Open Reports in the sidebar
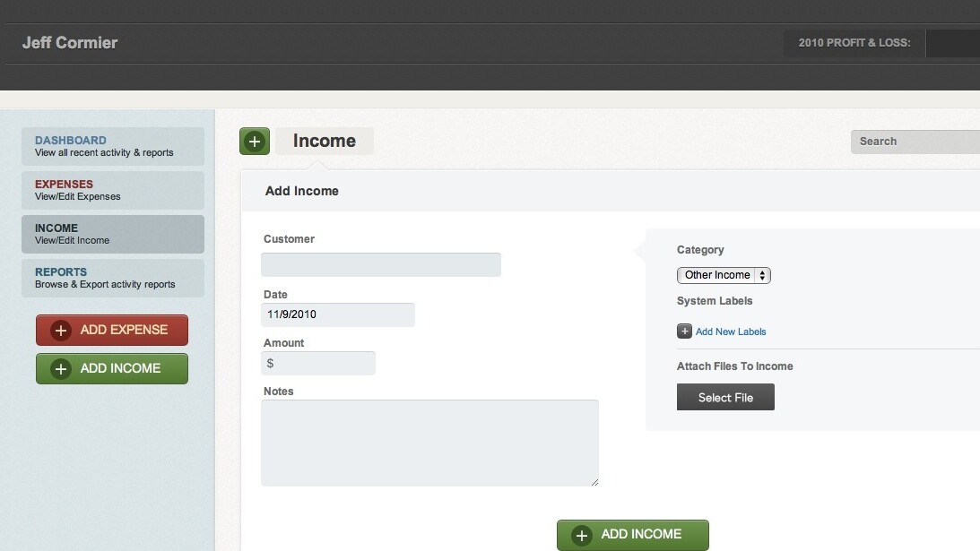This screenshot has height=551, width=980. point(113,278)
